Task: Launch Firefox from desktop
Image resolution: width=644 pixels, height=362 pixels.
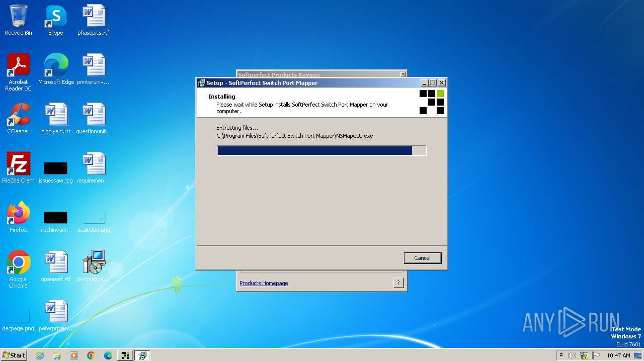Action: point(18,217)
